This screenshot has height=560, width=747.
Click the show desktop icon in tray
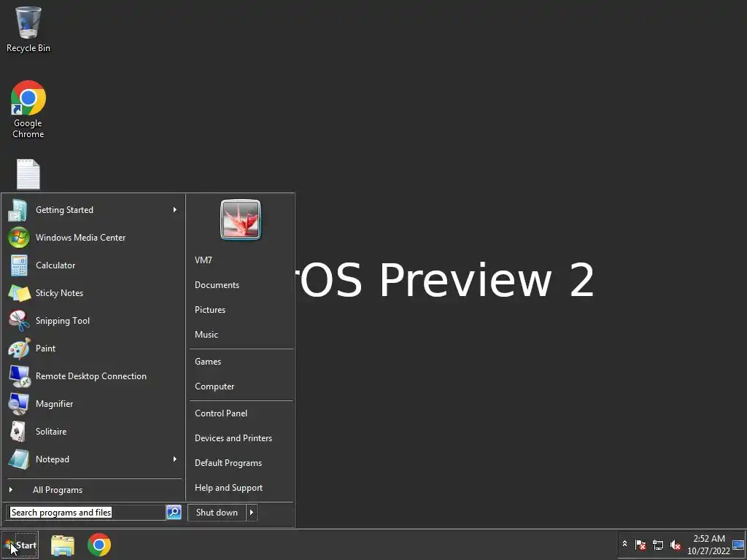pos(738,545)
